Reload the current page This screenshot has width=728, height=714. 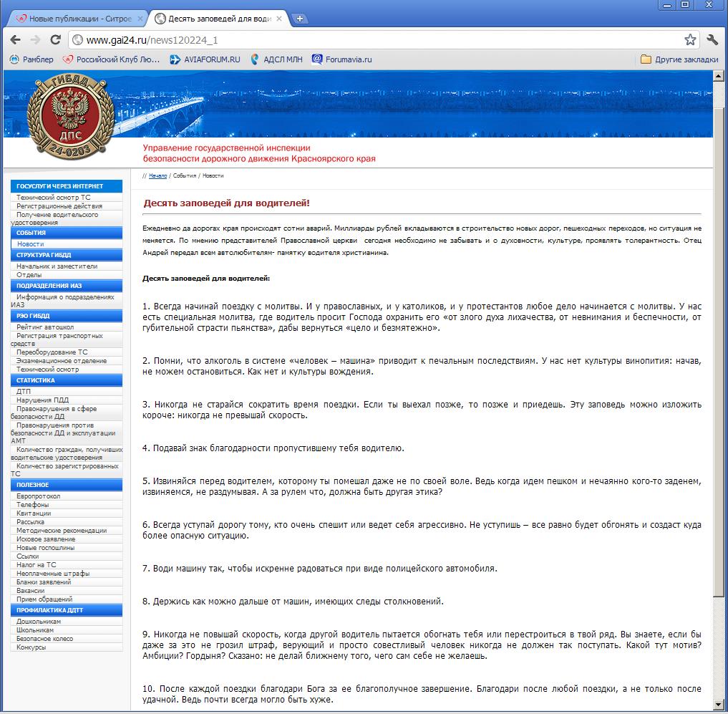[x=56, y=40]
